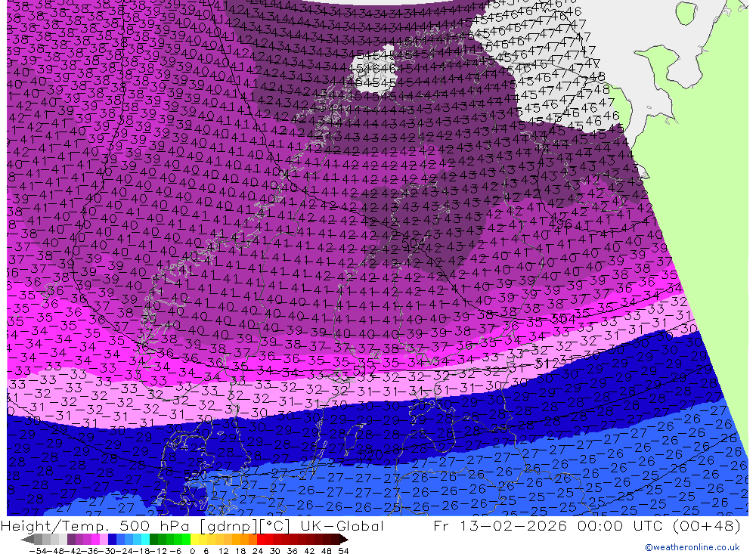756x554 pixels.
Task: Click the bright magenta legend swatch
Action: 95,539
